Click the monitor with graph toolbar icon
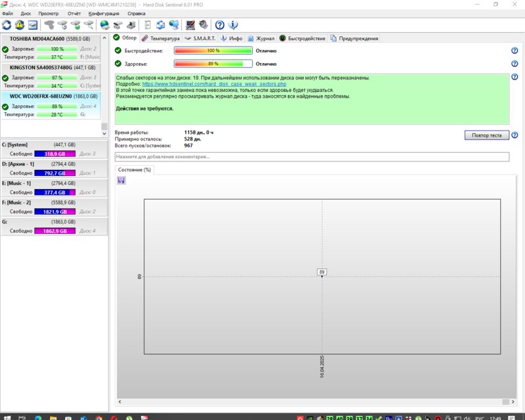This screenshot has height=420, width=525. (x=190, y=25)
